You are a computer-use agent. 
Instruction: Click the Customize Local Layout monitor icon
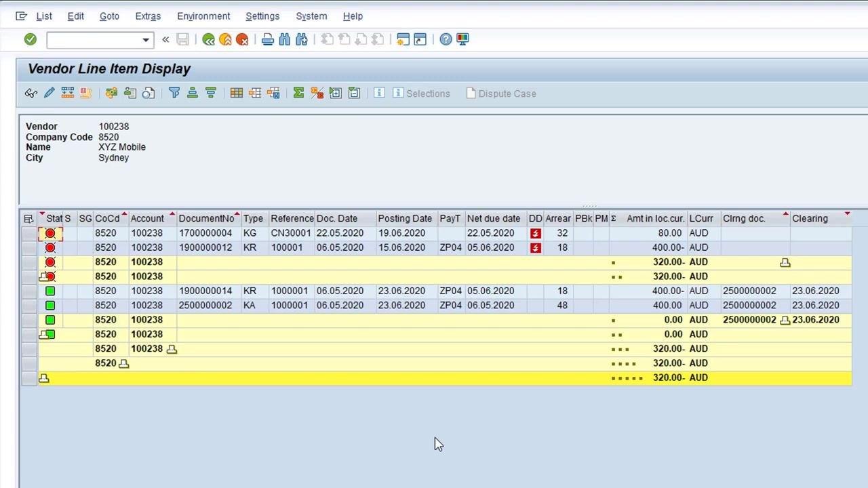(x=462, y=40)
